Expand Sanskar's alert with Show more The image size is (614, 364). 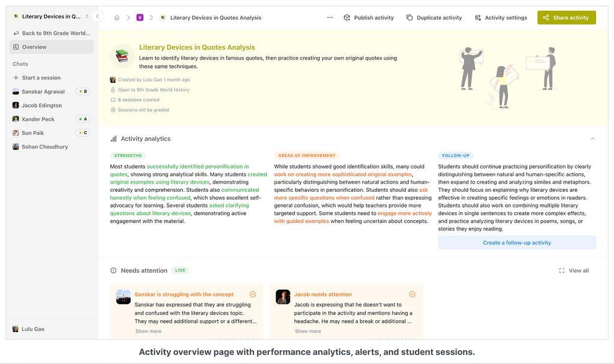(x=149, y=331)
